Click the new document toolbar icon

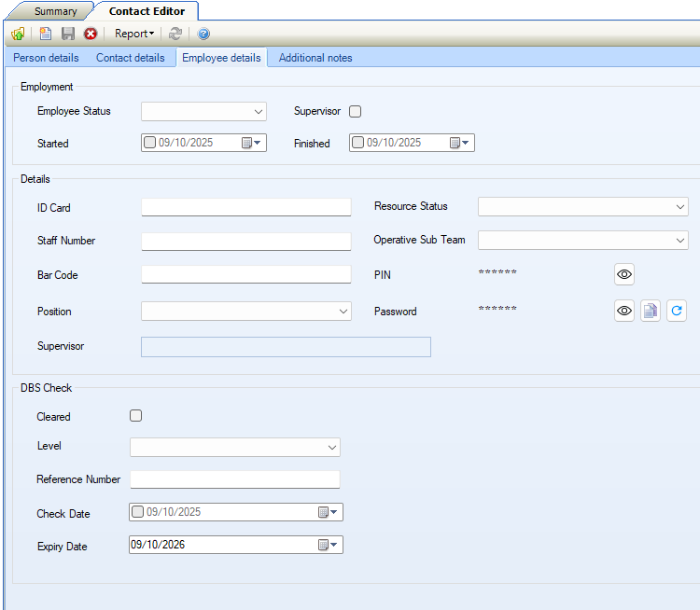point(45,34)
